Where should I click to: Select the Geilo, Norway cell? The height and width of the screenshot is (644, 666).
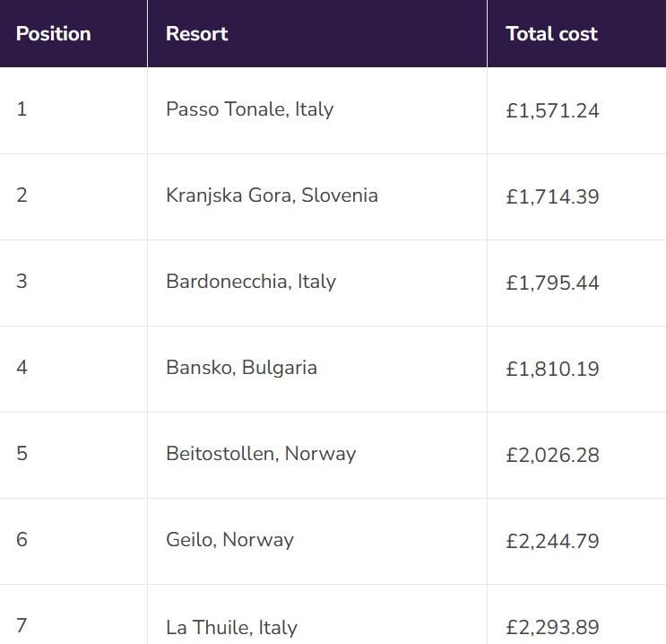click(316, 541)
